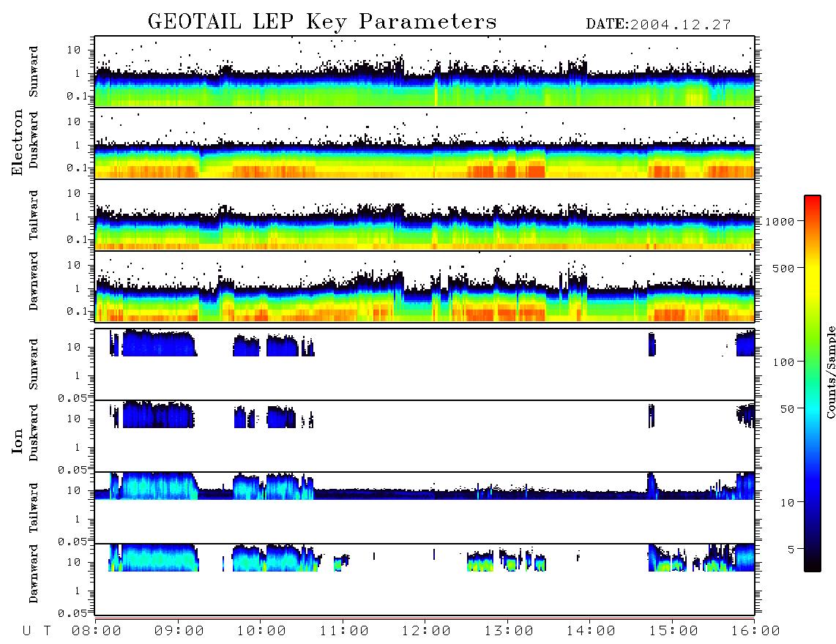Image resolution: width=836 pixels, height=644 pixels.
Task: Click the 50 colorbar tick label
Action: click(787, 409)
